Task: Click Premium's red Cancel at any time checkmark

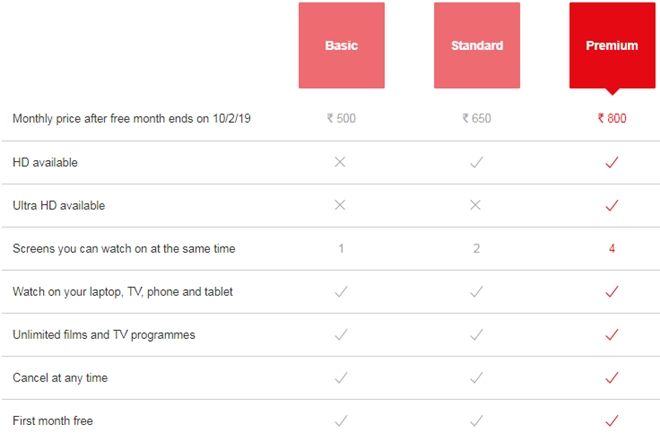Action: point(612,378)
